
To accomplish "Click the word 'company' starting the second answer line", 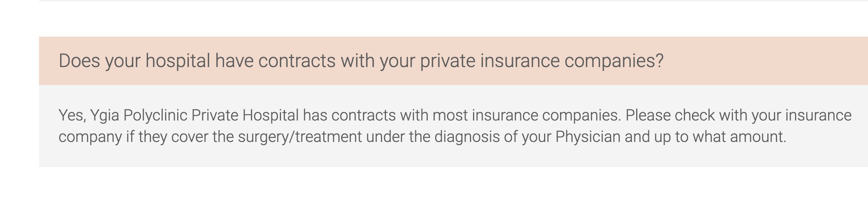I will click(90, 137).
